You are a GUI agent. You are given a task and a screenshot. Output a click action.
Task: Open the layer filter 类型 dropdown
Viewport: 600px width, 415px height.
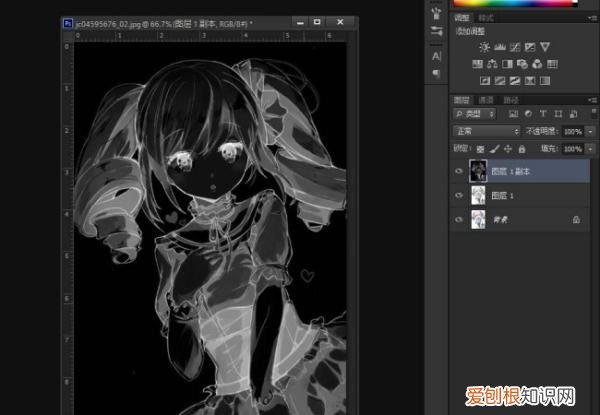click(x=476, y=115)
